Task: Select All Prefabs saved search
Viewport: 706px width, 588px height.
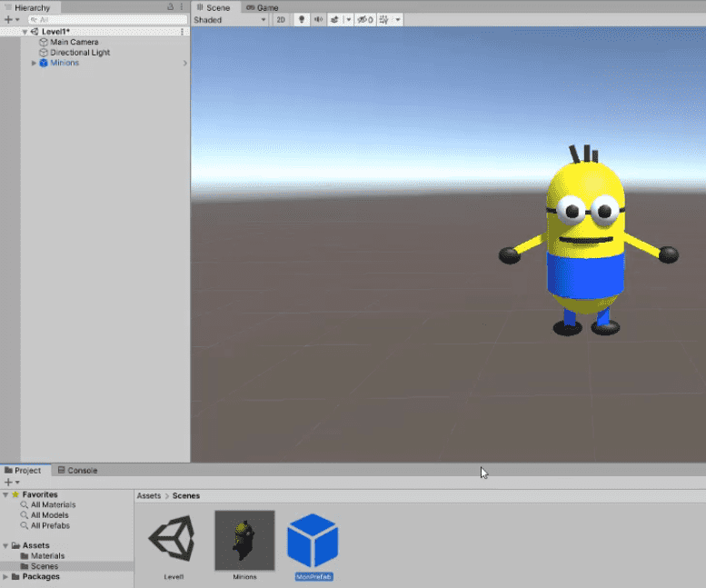Action: tap(51, 525)
